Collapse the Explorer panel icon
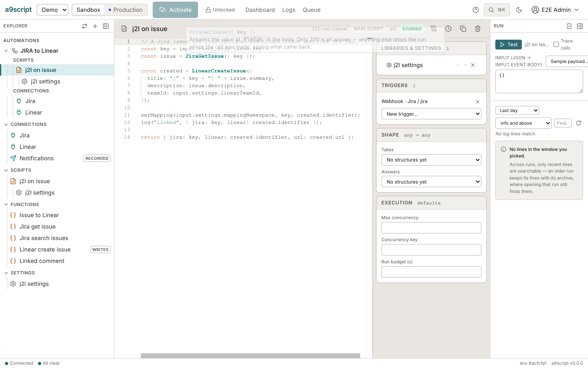 [106, 26]
